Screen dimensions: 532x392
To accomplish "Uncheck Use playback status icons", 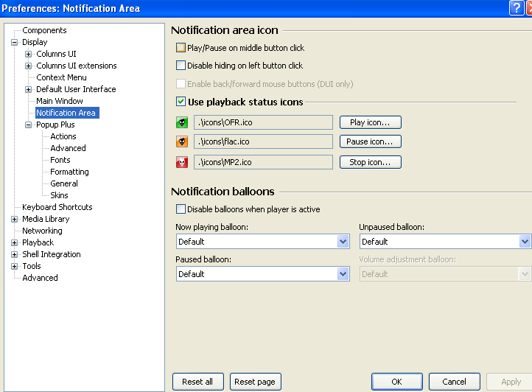I will (x=181, y=102).
